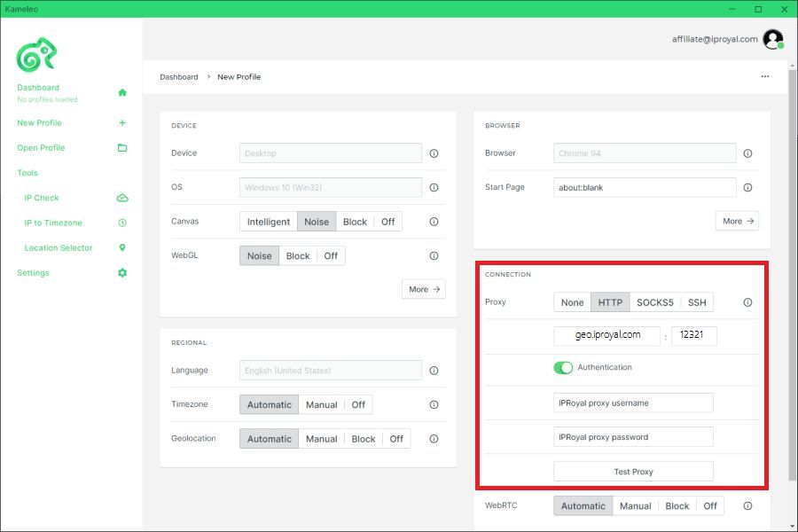Show info for the WebGL setting
The height and width of the screenshot is (532, 798).
click(434, 255)
